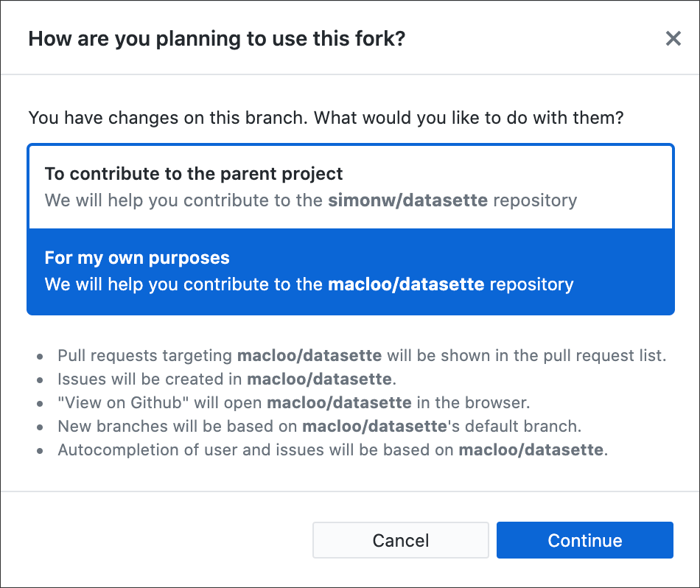Click simonw/datasette in the parent project option

pos(407,200)
